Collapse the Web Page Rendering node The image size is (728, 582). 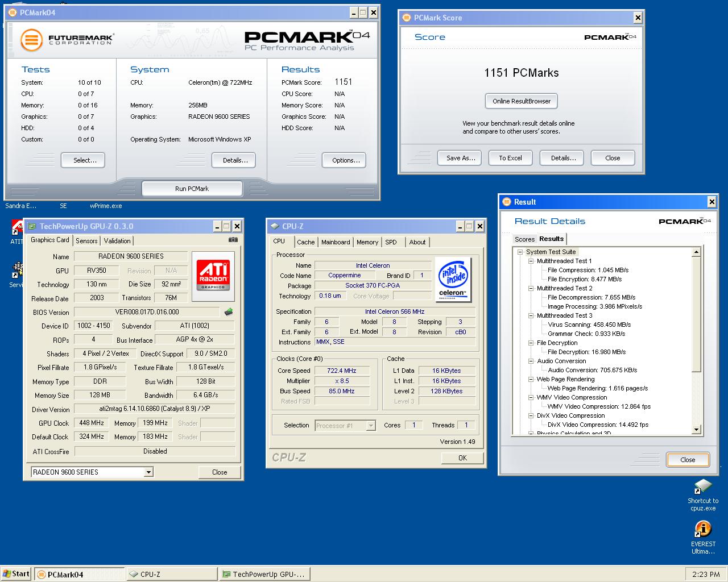pyautogui.click(x=531, y=379)
